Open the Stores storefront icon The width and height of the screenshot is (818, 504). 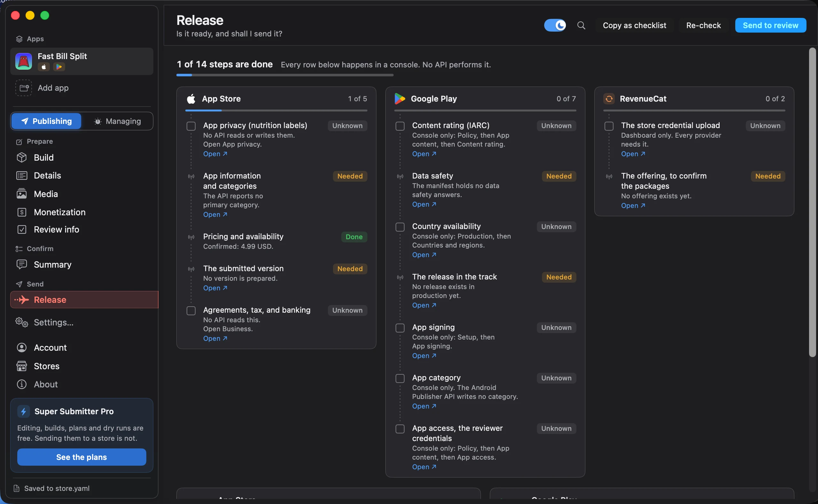click(22, 366)
